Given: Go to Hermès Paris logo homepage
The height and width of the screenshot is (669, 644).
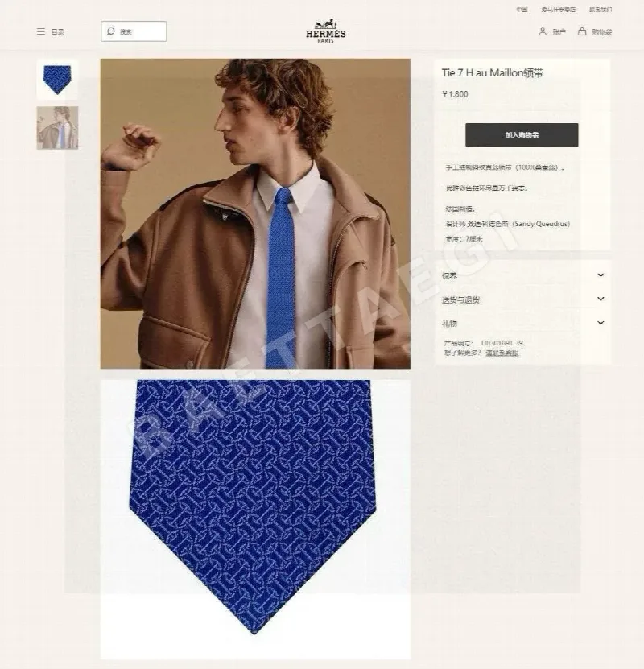Looking at the screenshot, I should point(326,31).
